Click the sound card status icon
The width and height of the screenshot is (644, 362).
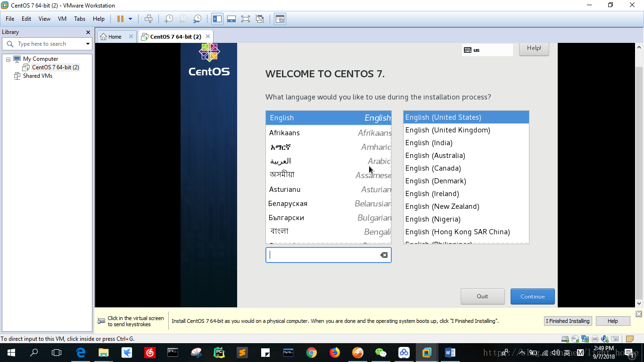[x=605, y=339]
